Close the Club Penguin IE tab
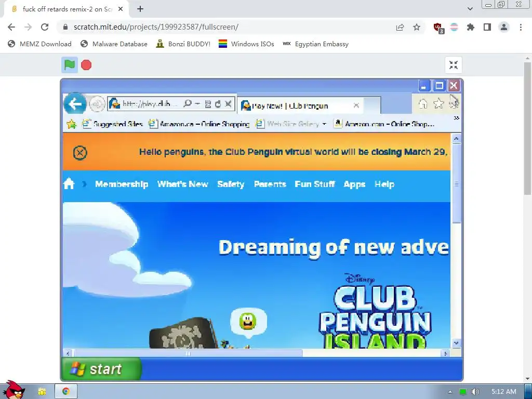This screenshot has height=399, width=532. pos(356,105)
